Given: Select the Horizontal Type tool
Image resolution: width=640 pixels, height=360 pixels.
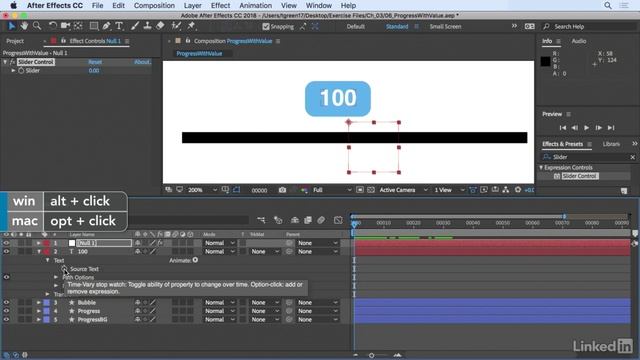Looking at the screenshot, I should [119, 26].
